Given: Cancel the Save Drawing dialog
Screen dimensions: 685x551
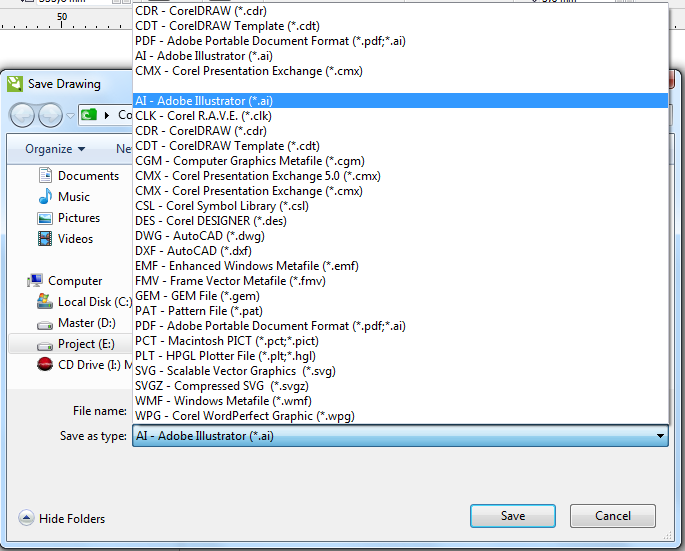Looking at the screenshot, I should click(612, 516).
